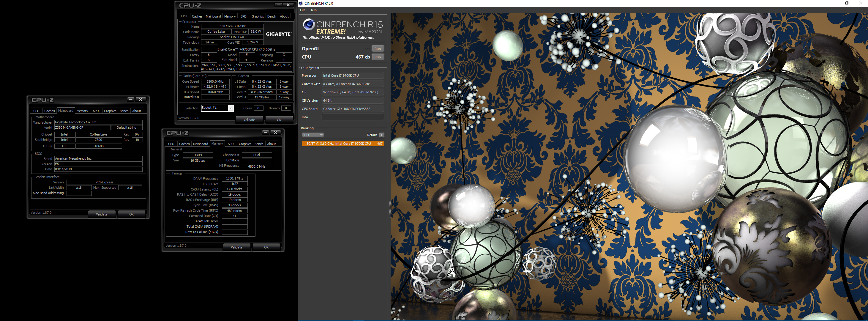This screenshot has width=868, height=321.
Task: Open About tab in Memory CPU-Z window
Action: (x=271, y=144)
